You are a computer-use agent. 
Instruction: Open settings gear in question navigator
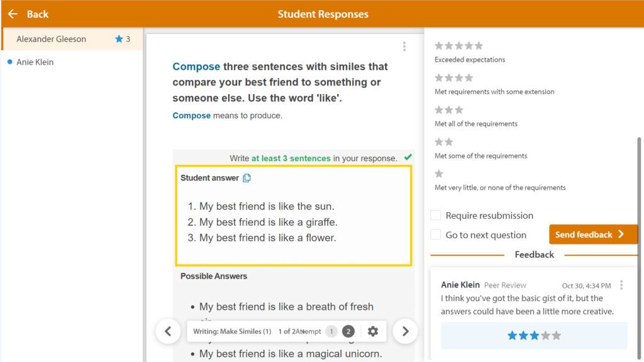(x=372, y=331)
